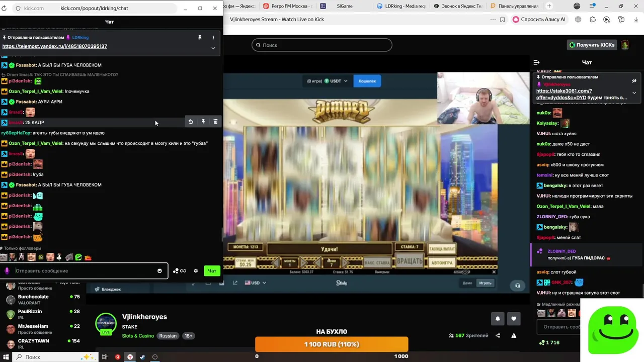This screenshot has width=644, height=362.
Task: Click the heart follow button
Action: (514, 318)
